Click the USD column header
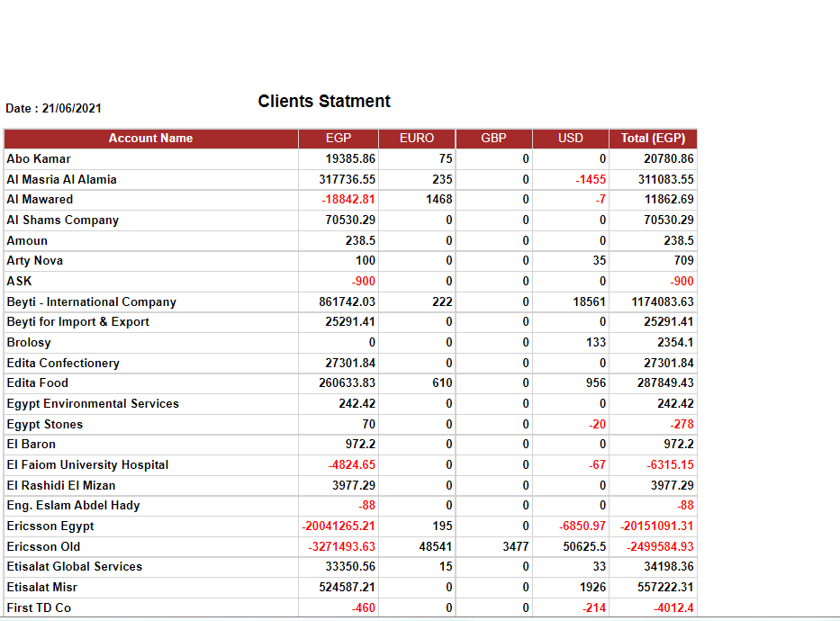Screen dimensions: 840x621 click(571, 138)
